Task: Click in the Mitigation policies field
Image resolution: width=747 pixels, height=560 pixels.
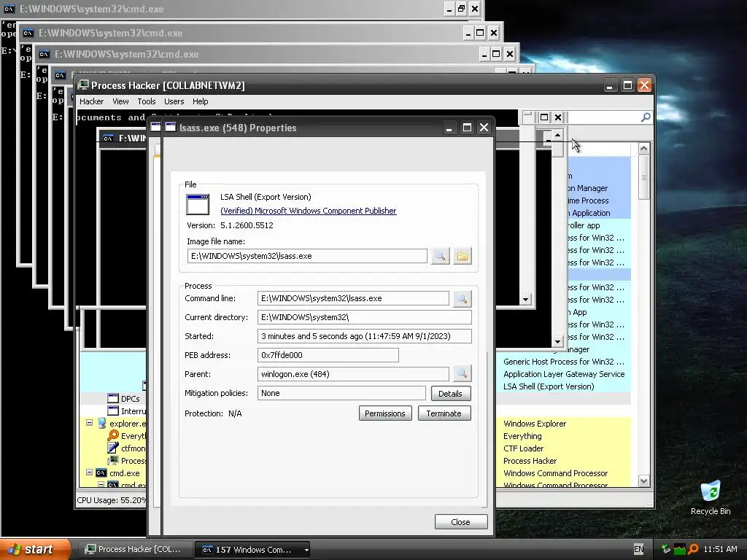Action: point(341,393)
